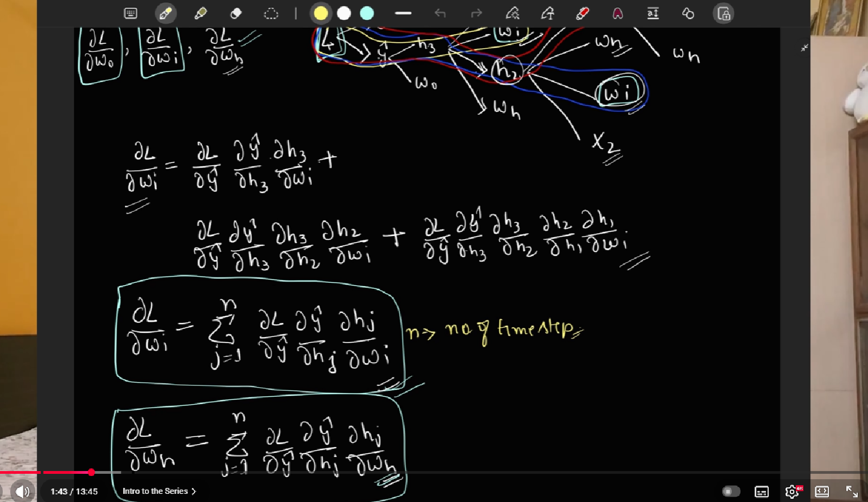Open the shapes tool
The height and width of the screenshot is (502, 868).
pyautogui.click(x=688, y=14)
